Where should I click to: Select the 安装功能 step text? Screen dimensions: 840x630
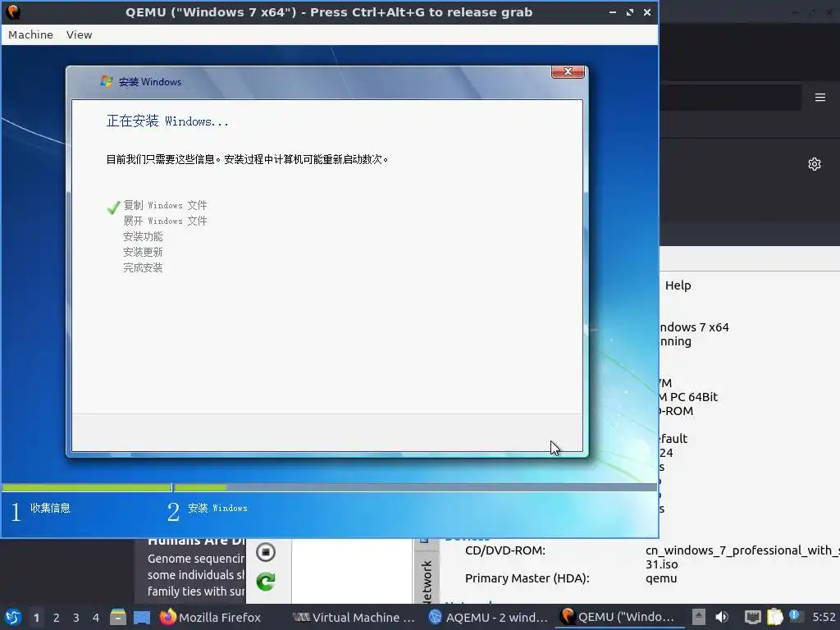[143, 236]
